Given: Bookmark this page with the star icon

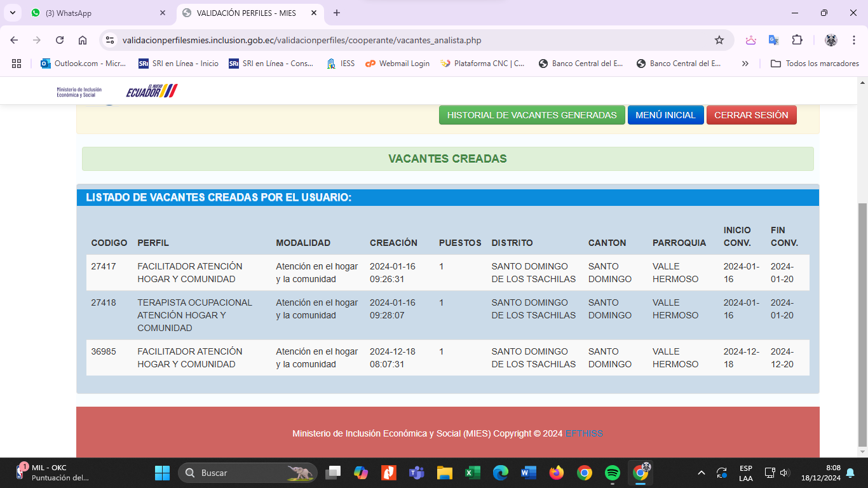Looking at the screenshot, I should pyautogui.click(x=719, y=40).
